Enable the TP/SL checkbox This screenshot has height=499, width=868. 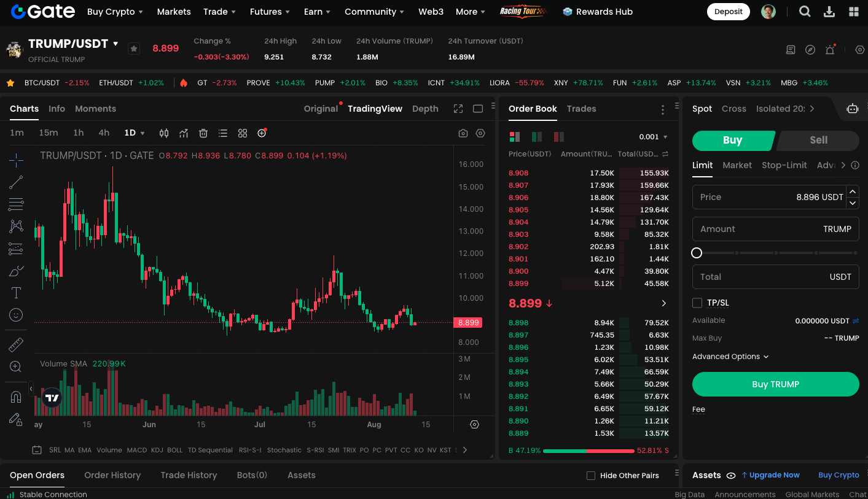pyautogui.click(x=697, y=303)
